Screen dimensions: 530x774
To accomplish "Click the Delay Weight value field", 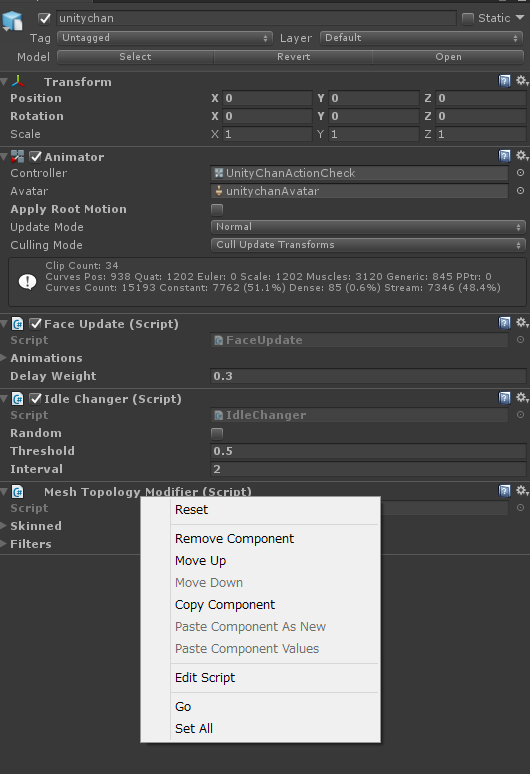I will coord(368,376).
